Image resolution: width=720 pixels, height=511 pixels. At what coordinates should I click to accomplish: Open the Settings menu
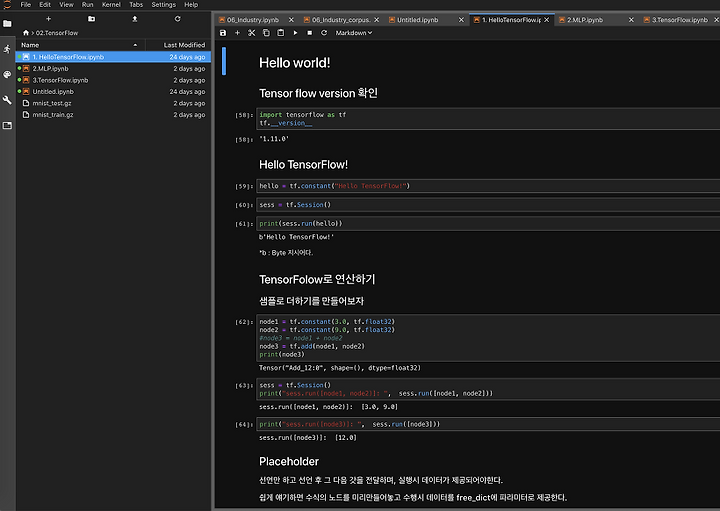click(163, 5)
